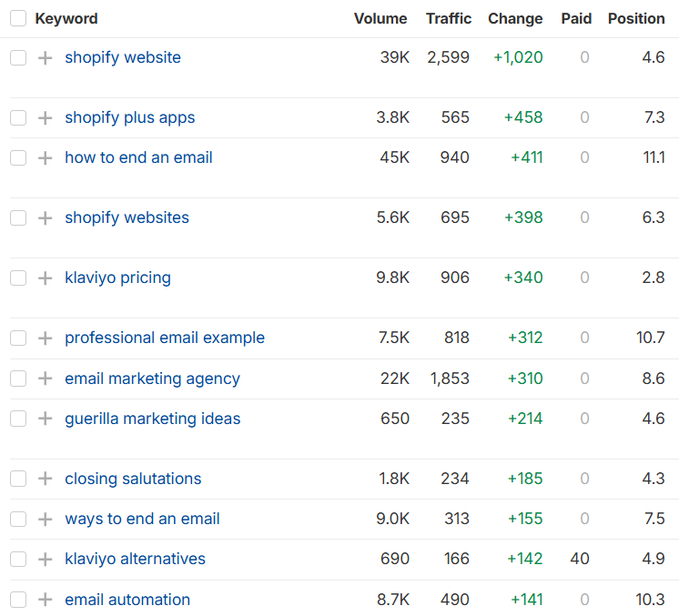Click the +1,020 change value
Image resolution: width=679 pixels, height=616 pixels.
[x=518, y=57]
